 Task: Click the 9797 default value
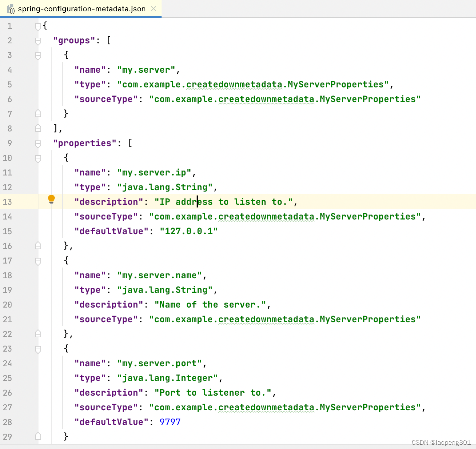170,422
